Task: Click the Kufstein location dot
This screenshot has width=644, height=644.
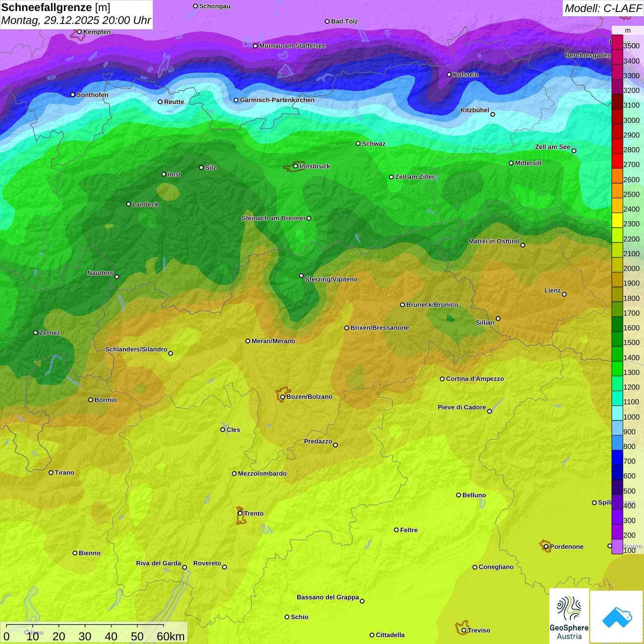Action: coord(449,75)
